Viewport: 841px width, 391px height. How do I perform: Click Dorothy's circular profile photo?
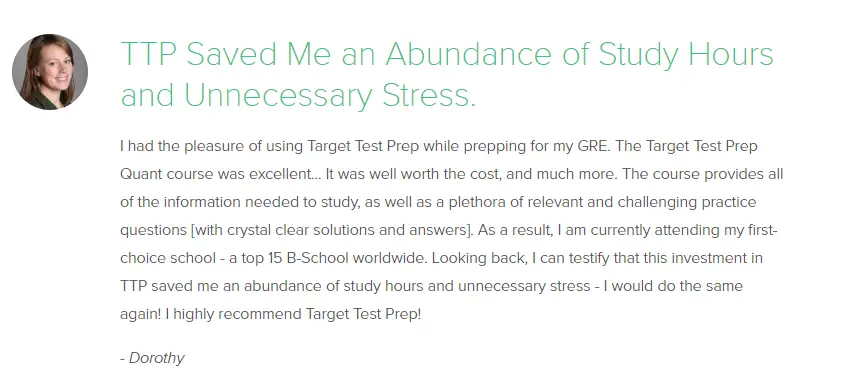(50, 72)
